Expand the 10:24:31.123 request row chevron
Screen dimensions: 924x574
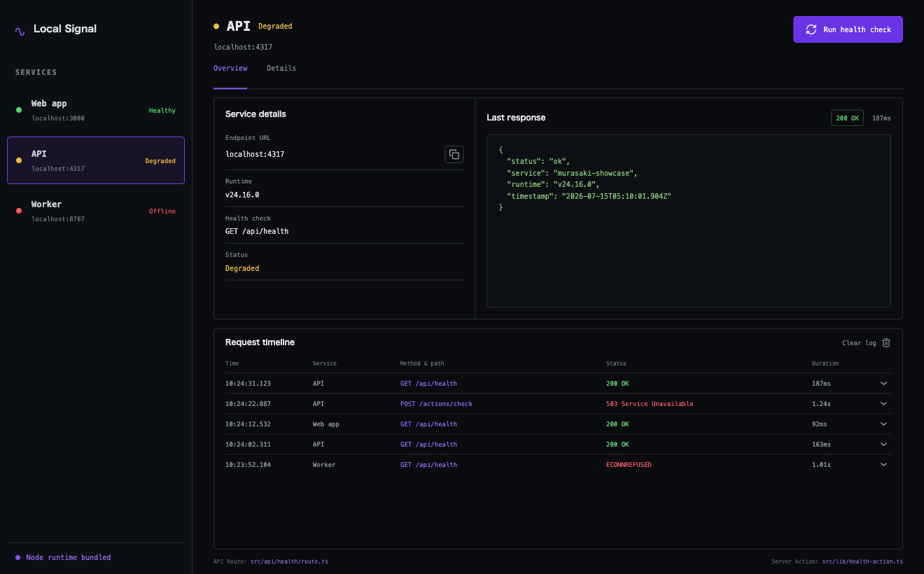tap(883, 384)
